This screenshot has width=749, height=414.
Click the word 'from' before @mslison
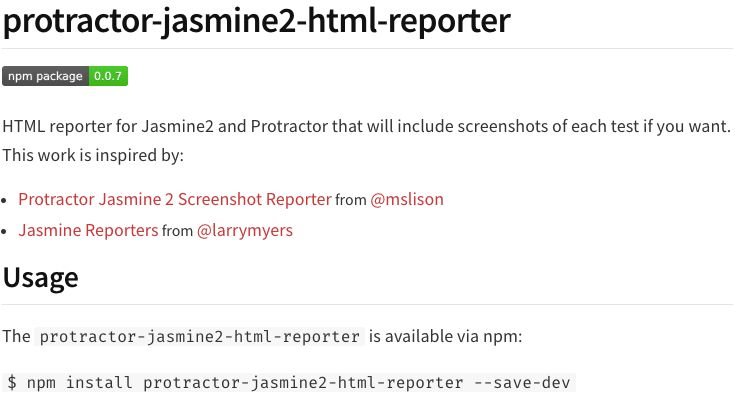point(351,200)
